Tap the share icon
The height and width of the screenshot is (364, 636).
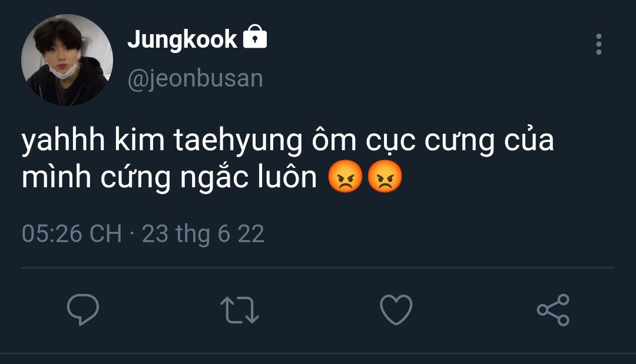pos(553,310)
